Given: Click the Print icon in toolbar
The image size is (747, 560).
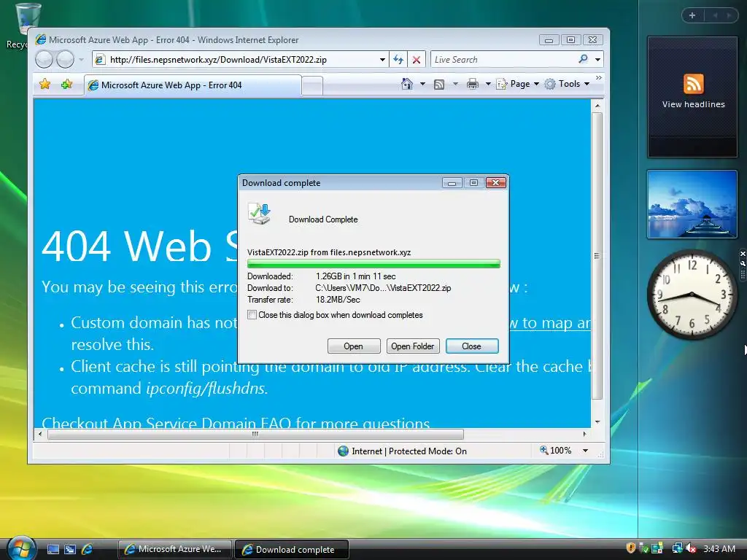Looking at the screenshot, I should point(473,85).
